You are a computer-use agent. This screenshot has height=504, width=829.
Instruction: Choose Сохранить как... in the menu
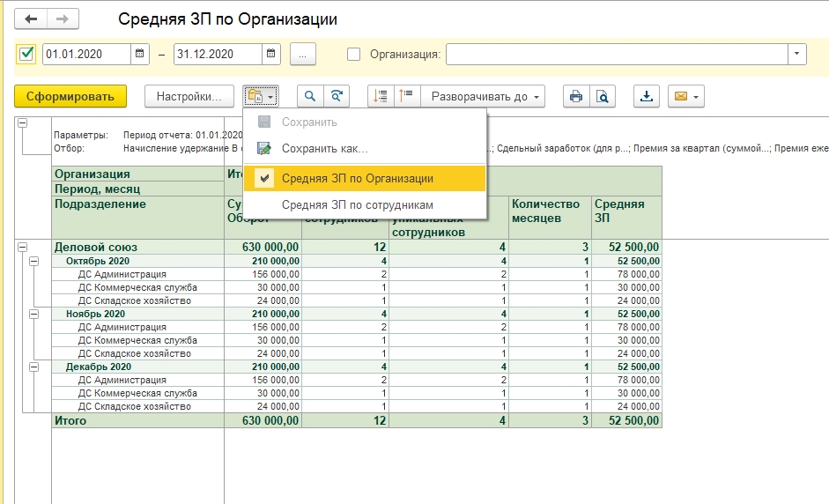pyautogui.click(x=324, y=149)
